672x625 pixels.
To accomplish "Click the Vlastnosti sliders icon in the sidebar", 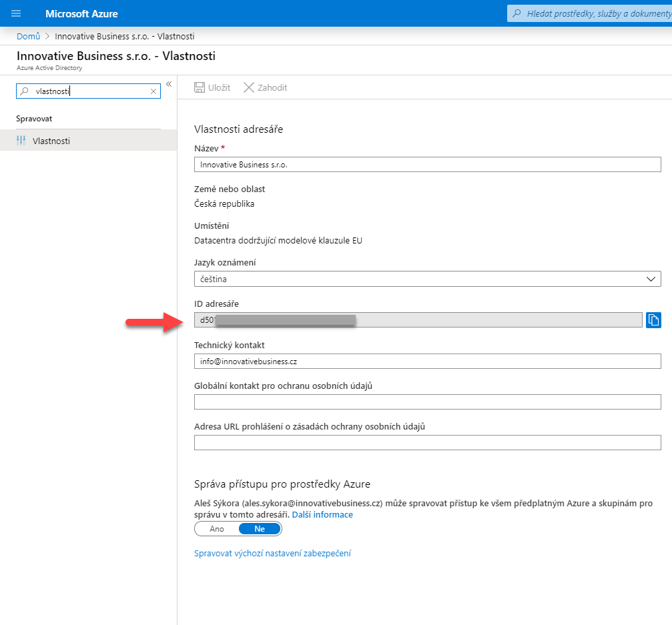I will pos(21,141).
